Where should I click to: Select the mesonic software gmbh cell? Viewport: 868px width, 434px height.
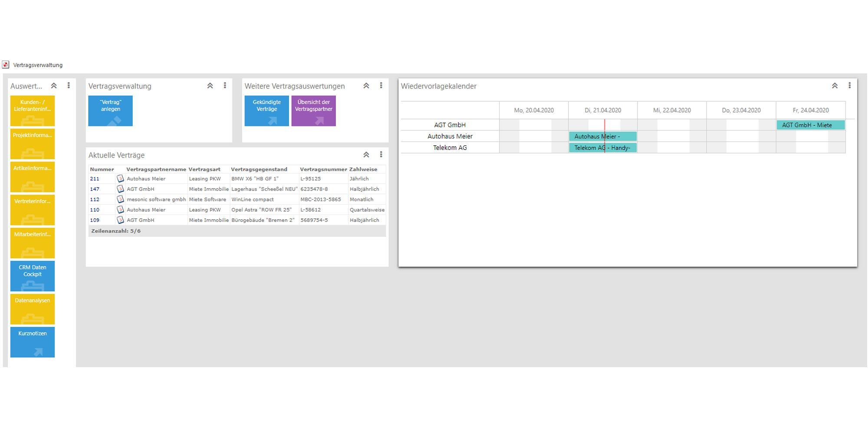tap(156, 200)
